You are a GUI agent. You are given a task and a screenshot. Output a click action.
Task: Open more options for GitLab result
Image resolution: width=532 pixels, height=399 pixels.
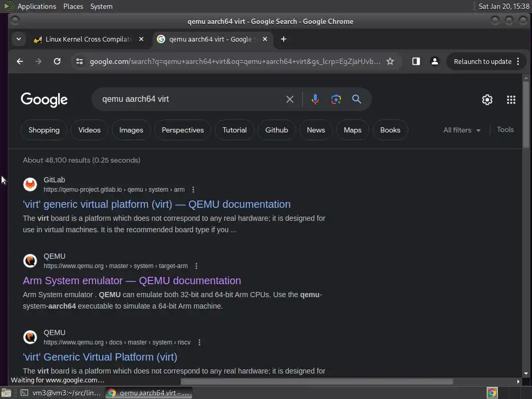tap(193, 190)
